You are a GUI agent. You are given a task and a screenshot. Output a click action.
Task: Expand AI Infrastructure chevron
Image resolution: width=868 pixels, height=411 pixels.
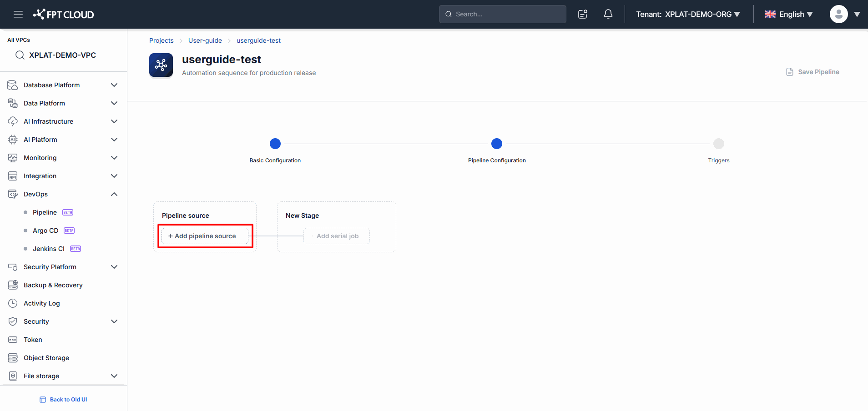[x=114, y=121]
